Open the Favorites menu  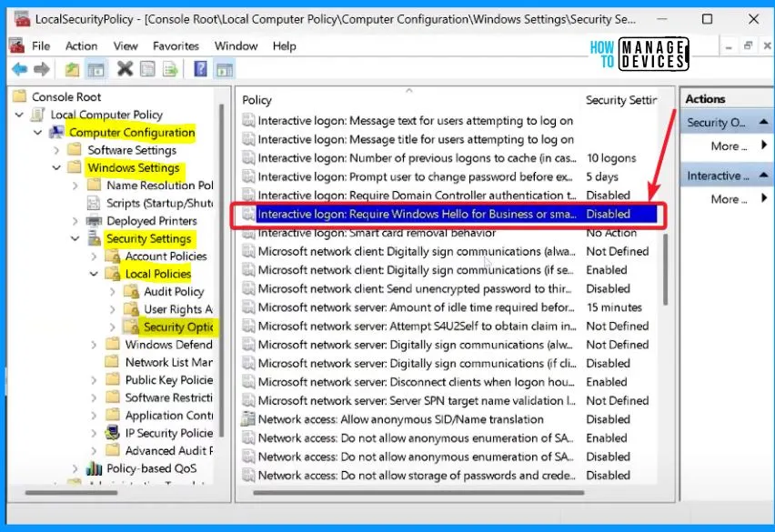[176, 46]
